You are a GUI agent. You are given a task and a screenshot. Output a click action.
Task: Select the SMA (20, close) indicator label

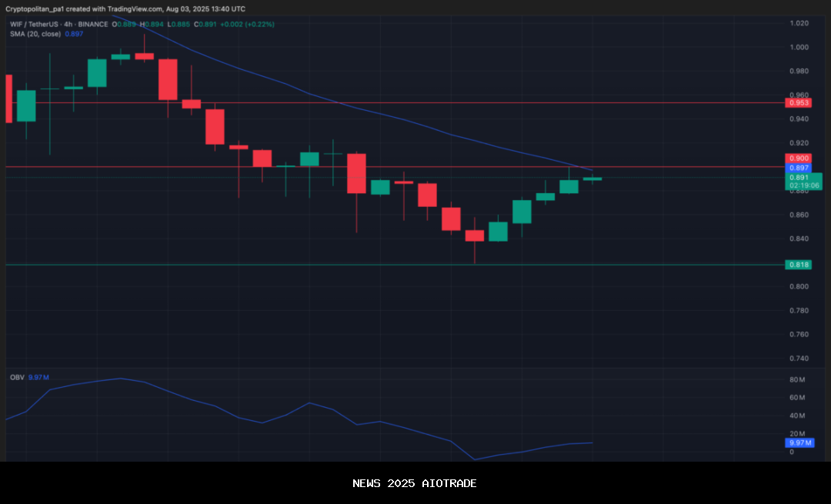(35, 34)
